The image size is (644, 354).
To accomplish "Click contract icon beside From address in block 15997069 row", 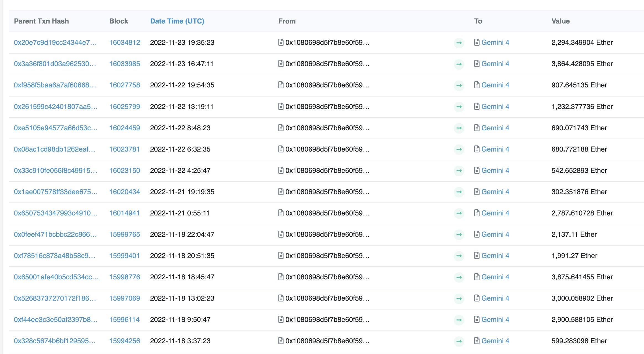I will coord(280,298).
